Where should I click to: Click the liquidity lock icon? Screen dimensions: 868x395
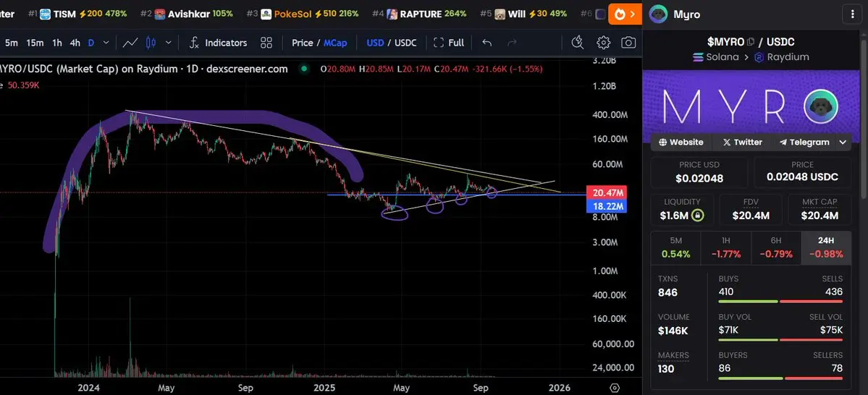(x=698, y=216)
